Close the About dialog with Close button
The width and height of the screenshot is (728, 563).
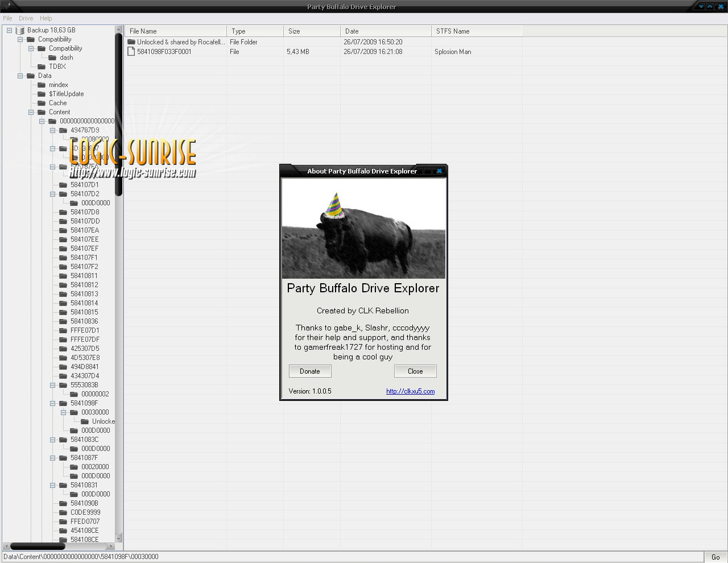[415, 371]
